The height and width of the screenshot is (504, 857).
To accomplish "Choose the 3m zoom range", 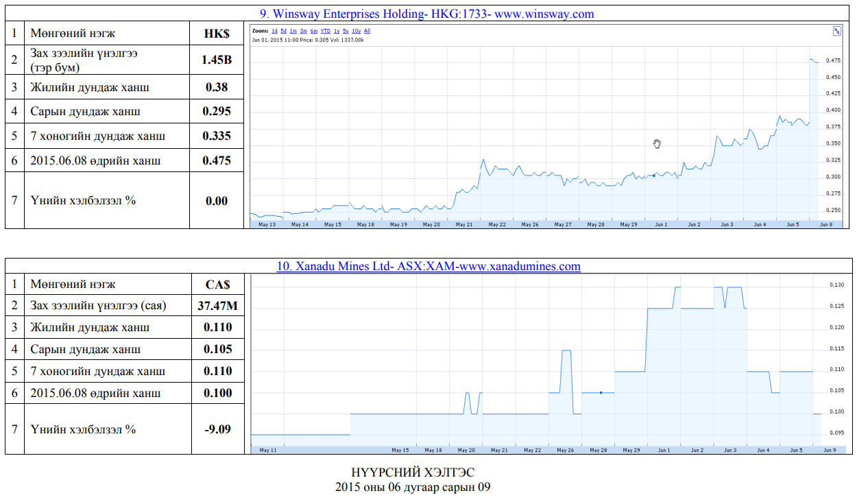I will pos(304,31).
